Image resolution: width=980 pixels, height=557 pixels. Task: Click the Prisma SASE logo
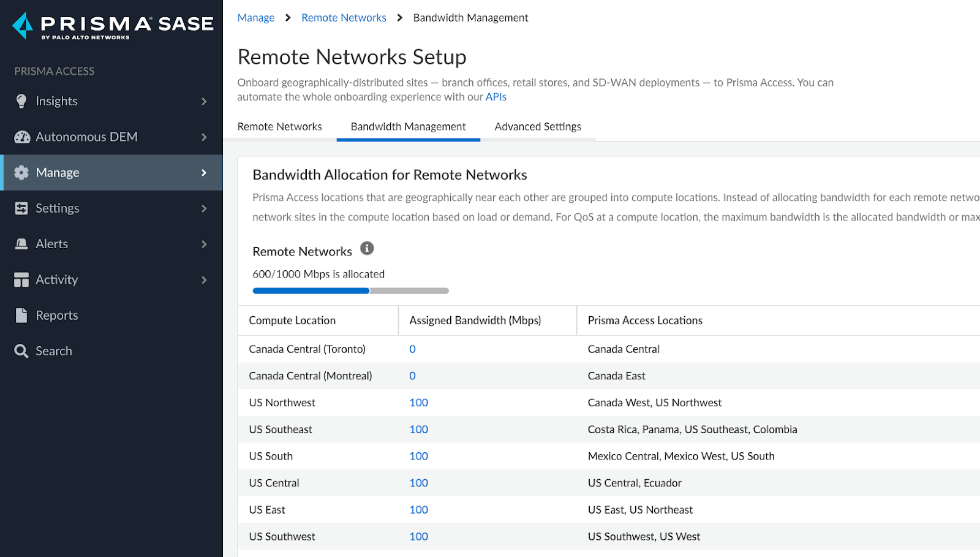pos(113,26)
